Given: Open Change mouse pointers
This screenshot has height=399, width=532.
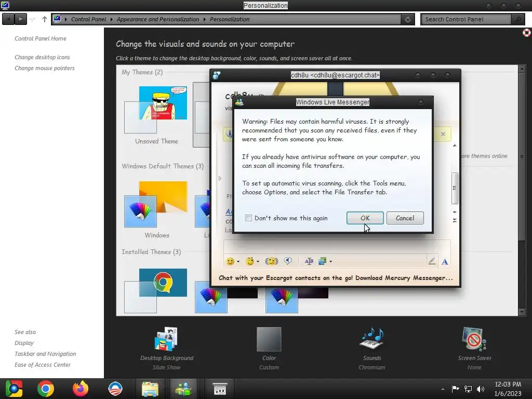Looking at the screenshot, I should (x=45, y=68).
